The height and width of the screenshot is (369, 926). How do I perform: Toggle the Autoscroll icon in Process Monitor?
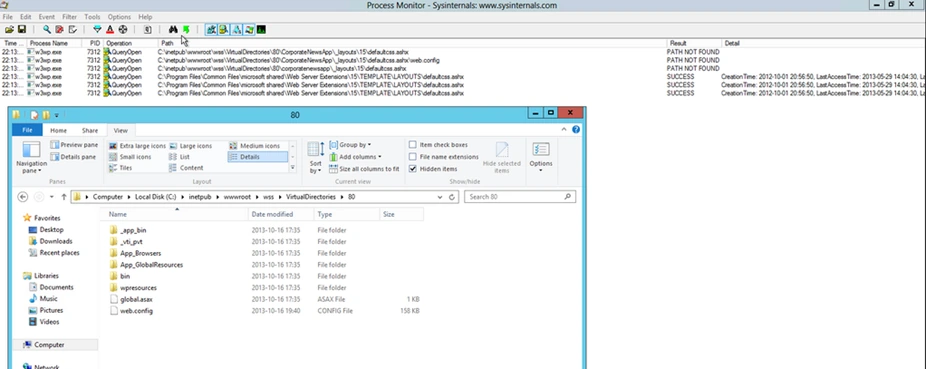(x=60, y=30)
